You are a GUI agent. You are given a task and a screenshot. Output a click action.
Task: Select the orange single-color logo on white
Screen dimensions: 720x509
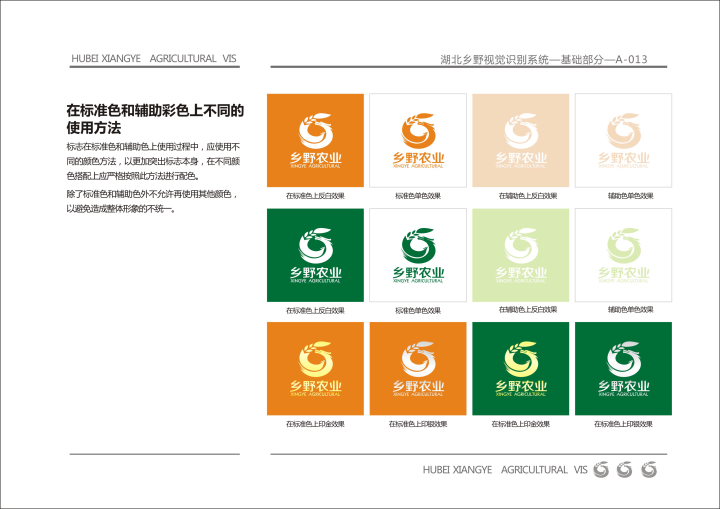click(418, 140)
